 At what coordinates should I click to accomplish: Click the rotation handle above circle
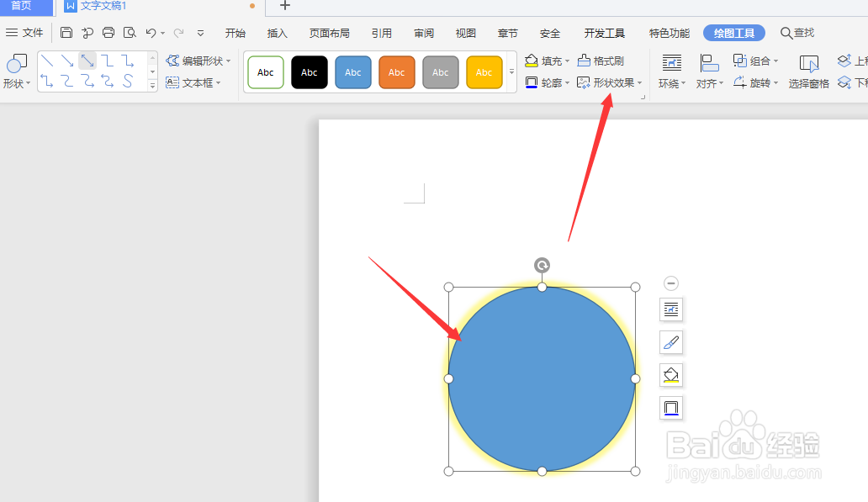tap(542, 265)
